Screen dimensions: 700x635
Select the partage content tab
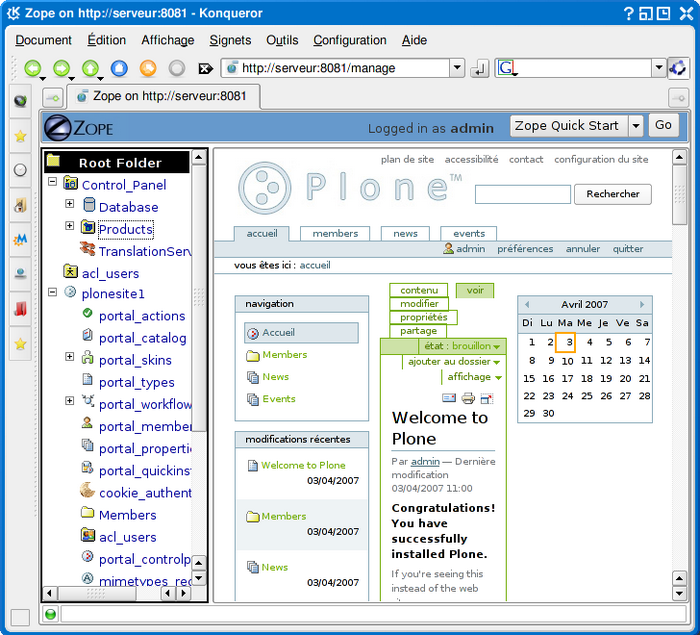coord(418,331)
